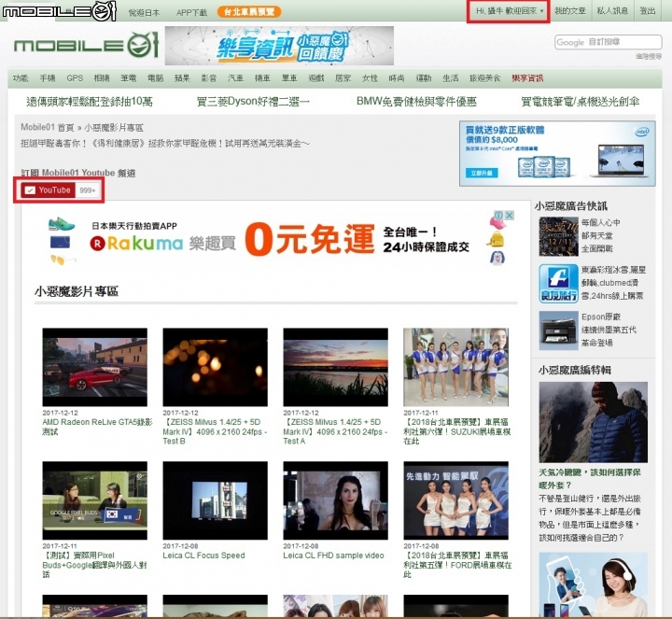
Task: Open 買電競筆電/桌機送光劍傘 promo link
Action: tap(581, 102)
